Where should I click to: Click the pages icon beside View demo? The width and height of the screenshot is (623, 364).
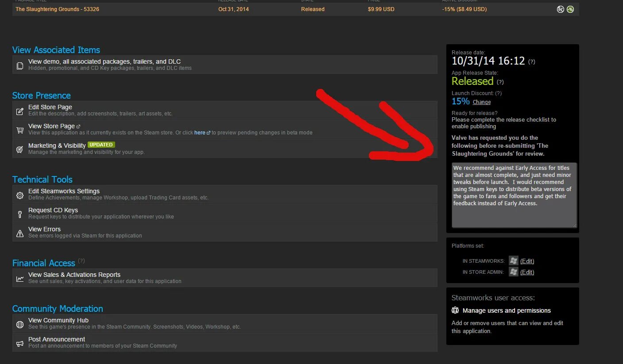20,65
